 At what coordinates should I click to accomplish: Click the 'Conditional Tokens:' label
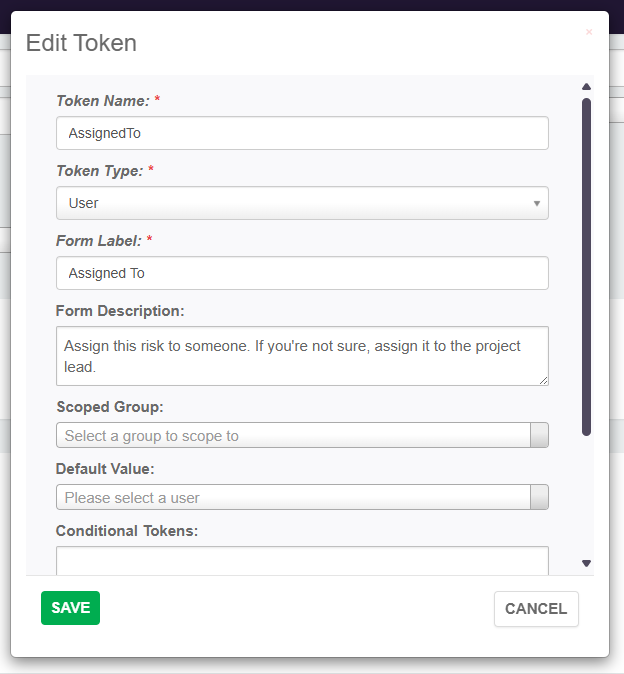click(127, 531)
